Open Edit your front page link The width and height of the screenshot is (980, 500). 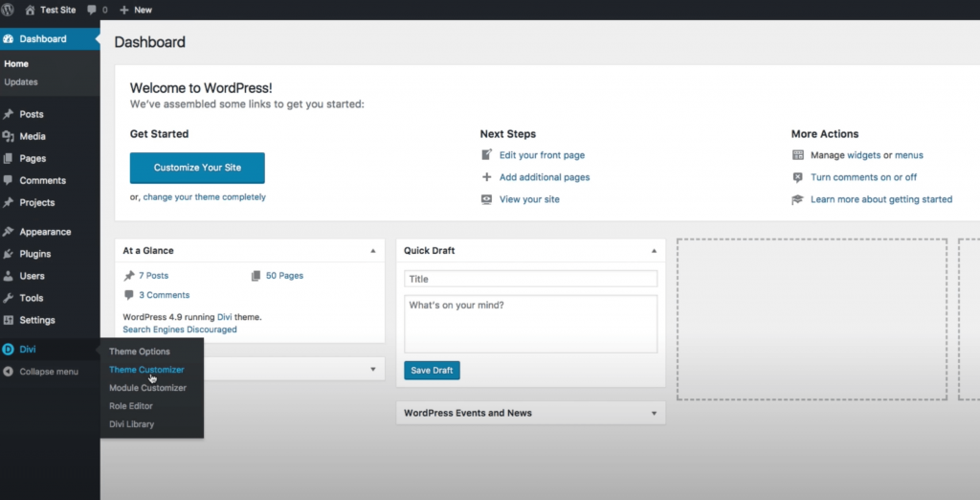(542, 155)
